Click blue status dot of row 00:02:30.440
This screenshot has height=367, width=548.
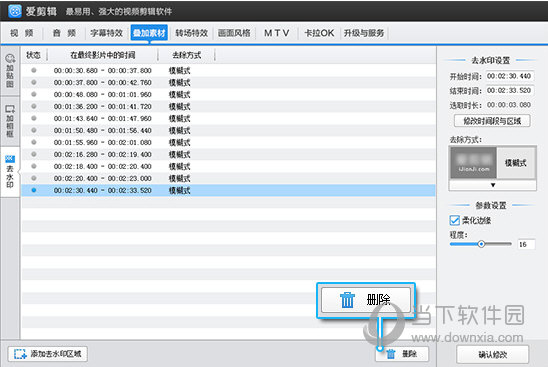(x=34, y=190)
